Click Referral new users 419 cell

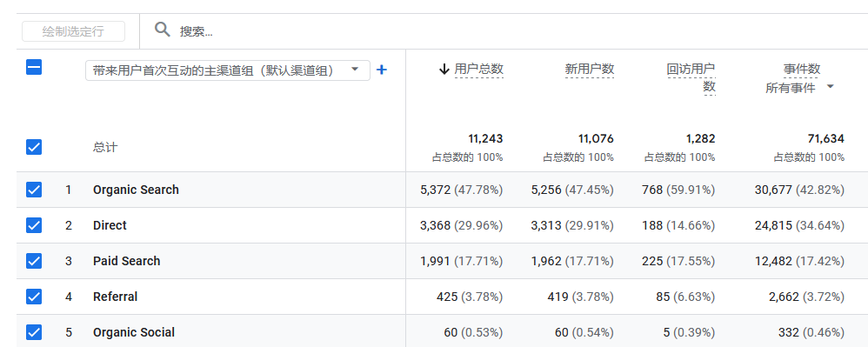[x=581, y=297]
